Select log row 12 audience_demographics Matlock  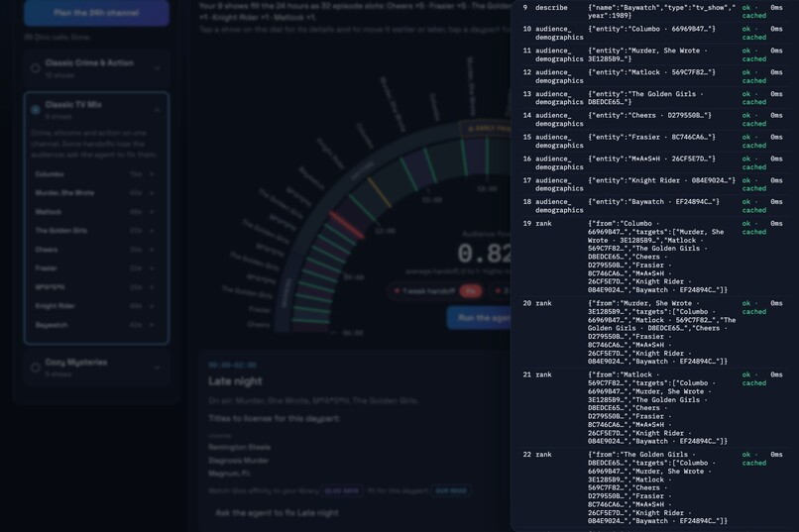[654, 76]
